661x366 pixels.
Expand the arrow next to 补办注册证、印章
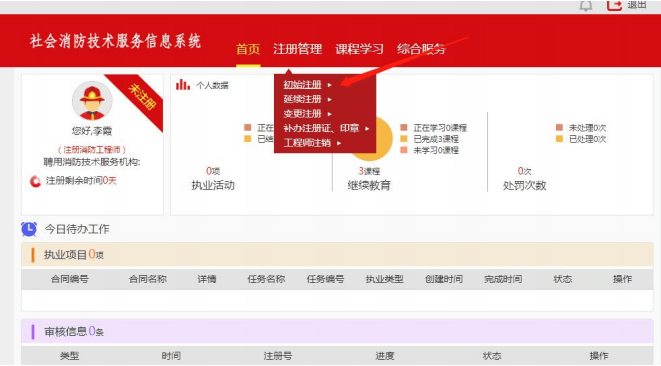coord(367,129)
